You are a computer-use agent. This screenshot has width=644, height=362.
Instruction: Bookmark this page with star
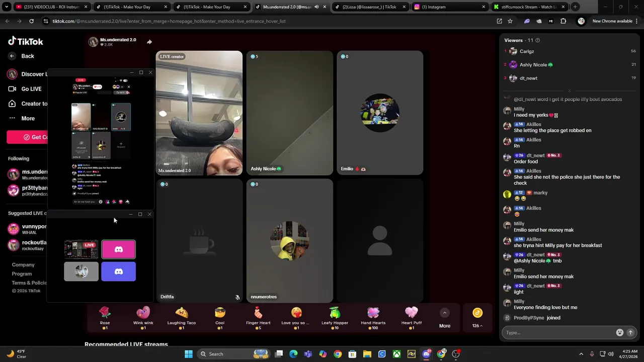pyautogui.click(x=510, y=21)
